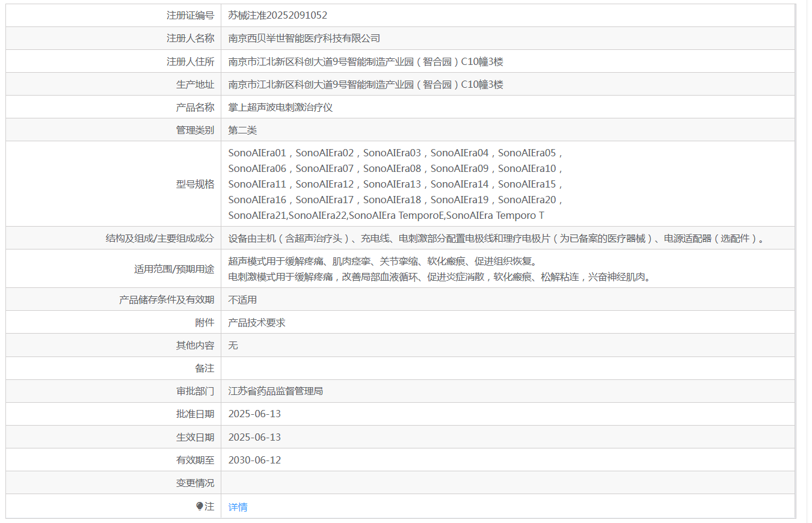812x523 pixels.
Task: Click the 生产地址 address value
Action: (x=366, y=84)
